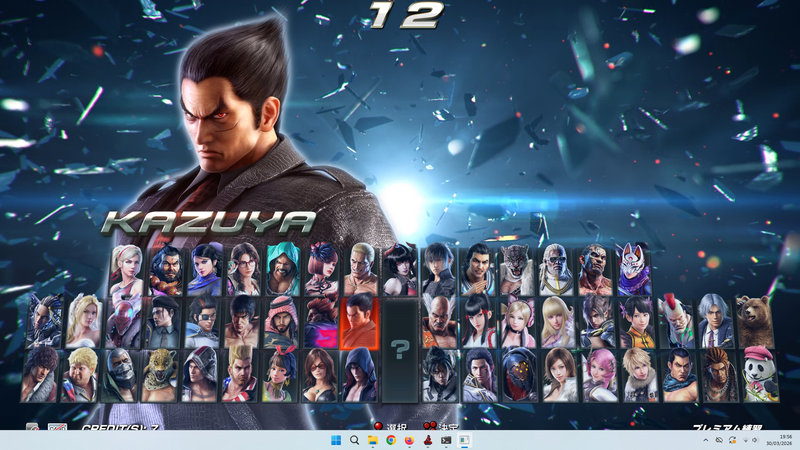Pick Bob the blond heavyweight
The image size is (800, 450).
click(x=80, y=376)
